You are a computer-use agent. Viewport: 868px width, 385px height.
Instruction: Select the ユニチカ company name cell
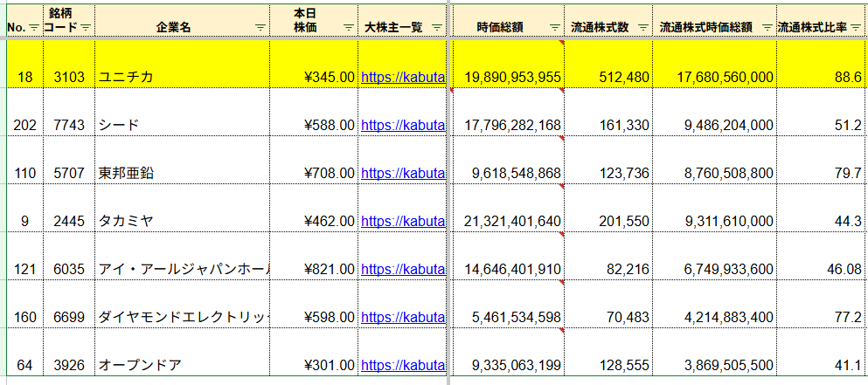(x=182, y=65)
